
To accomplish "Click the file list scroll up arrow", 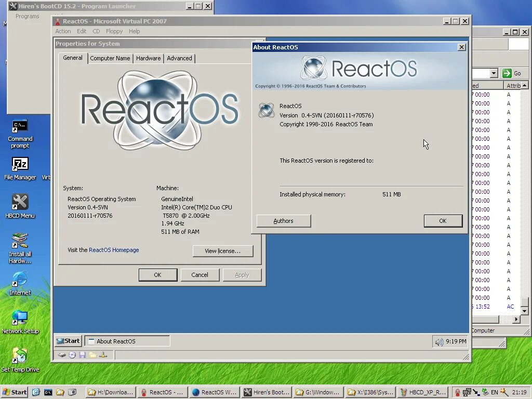I will coord(525,85).
